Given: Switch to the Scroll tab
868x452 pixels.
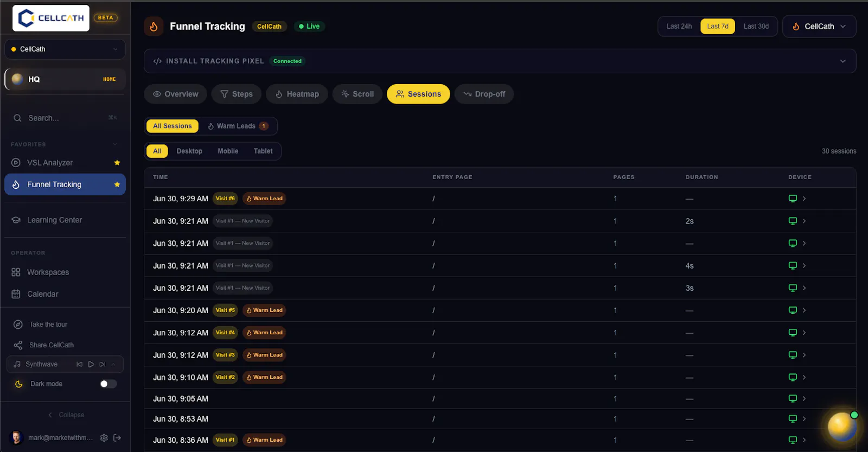Looking at the screenshot, I should [357, 94].
